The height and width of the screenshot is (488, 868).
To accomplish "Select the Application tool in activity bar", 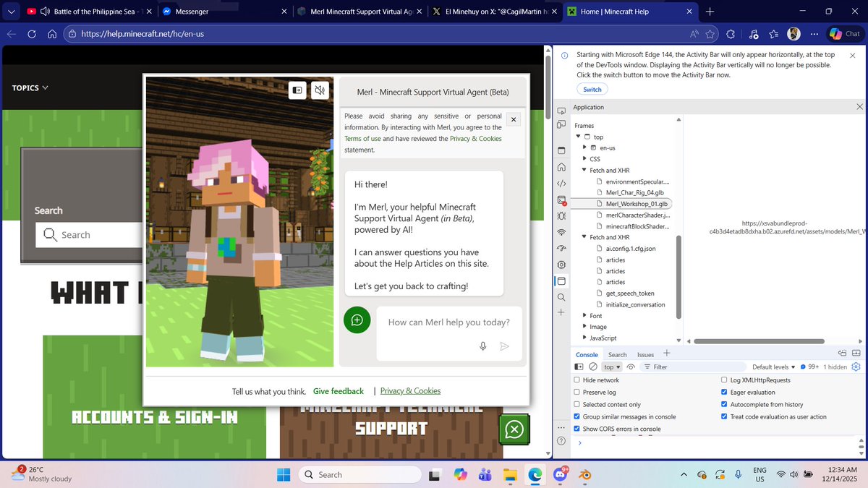I will pyautogui.click(x=561, y=281).
